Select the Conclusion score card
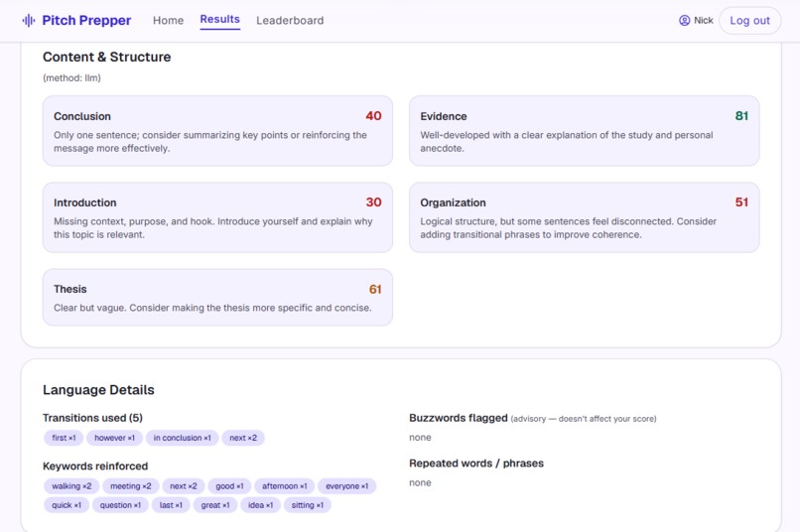The image size is (800, 532). [x=217, y=131]
